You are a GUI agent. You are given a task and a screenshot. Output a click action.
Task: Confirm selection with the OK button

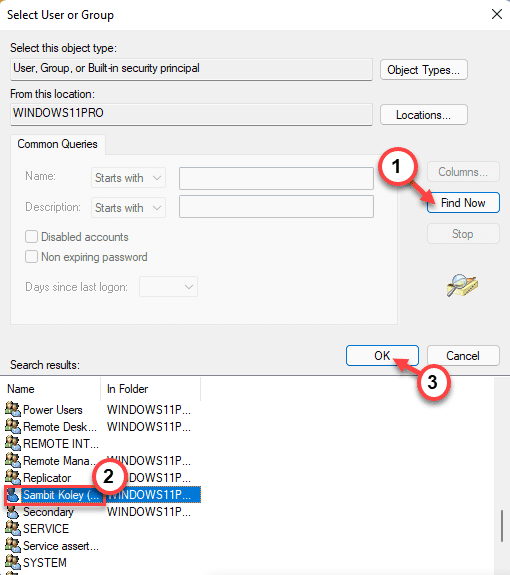click(x=382, y=355)
